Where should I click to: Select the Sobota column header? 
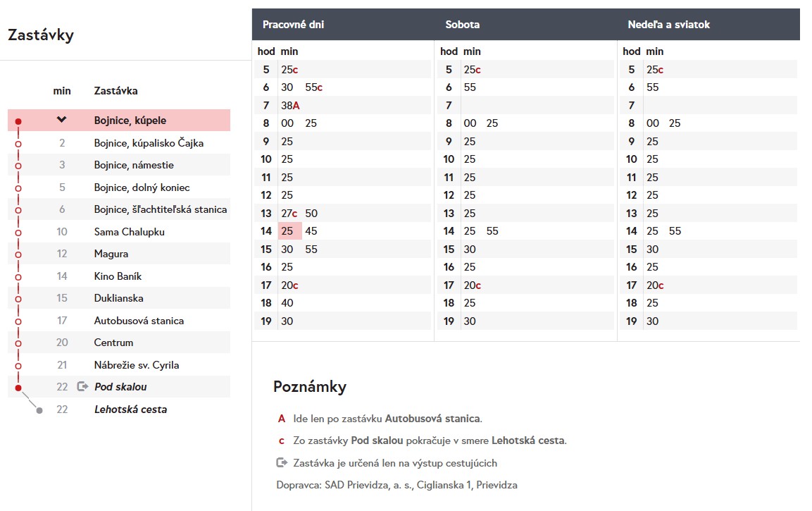(x=462, y=25)
